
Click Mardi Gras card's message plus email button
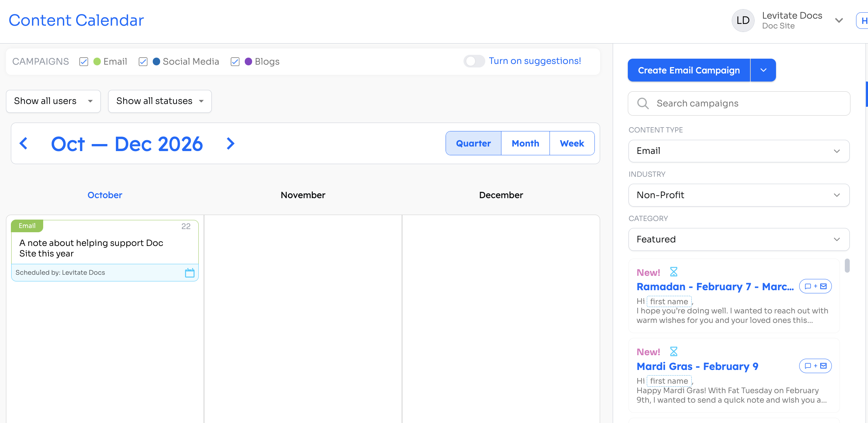(815, 366)
